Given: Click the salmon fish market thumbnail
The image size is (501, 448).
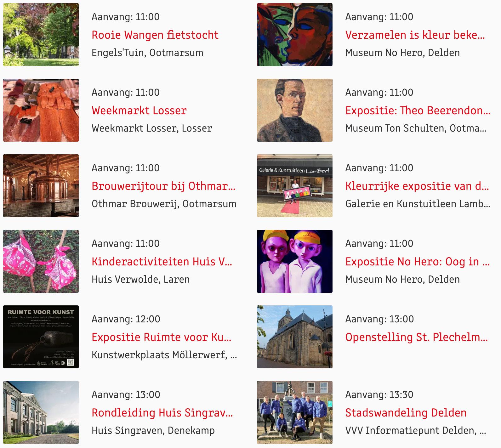Looking at the screenshot, I should (x=41, y=110).
